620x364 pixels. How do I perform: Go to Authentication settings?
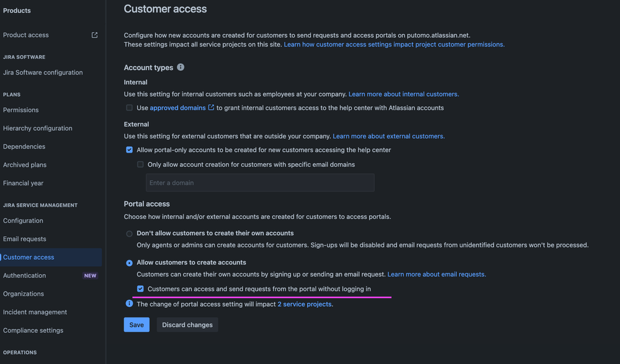pos(25,275)
